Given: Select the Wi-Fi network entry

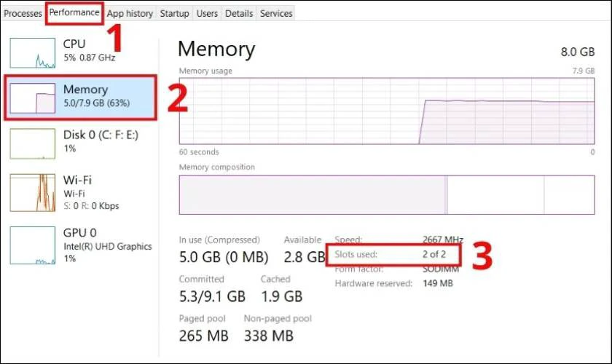Looking at the screenshot, I should (x=90, y=191).
